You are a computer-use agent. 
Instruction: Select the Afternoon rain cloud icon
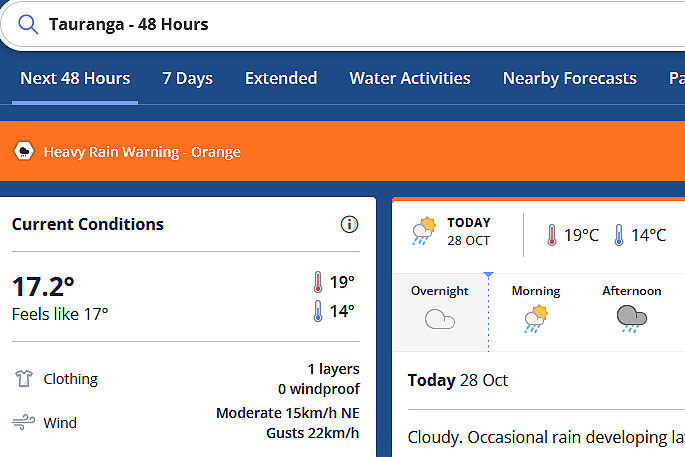[632, 319]
